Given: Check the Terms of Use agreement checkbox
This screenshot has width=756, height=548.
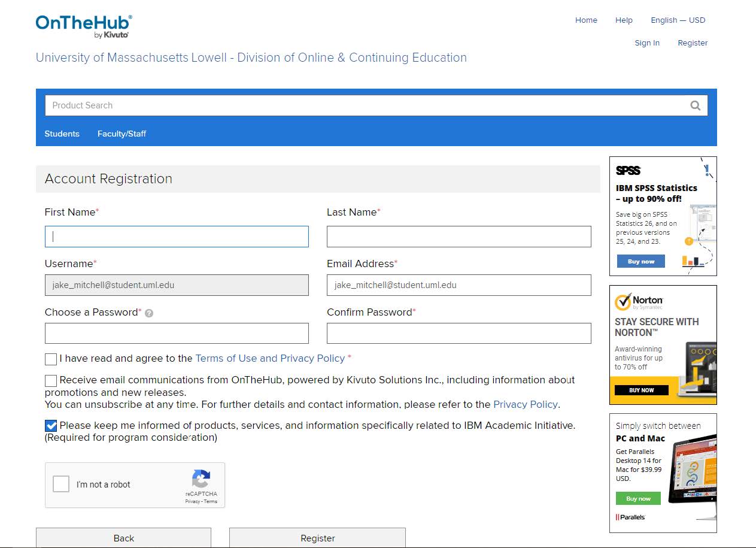Looking at the screenshot, I should (x=51, y=359).
